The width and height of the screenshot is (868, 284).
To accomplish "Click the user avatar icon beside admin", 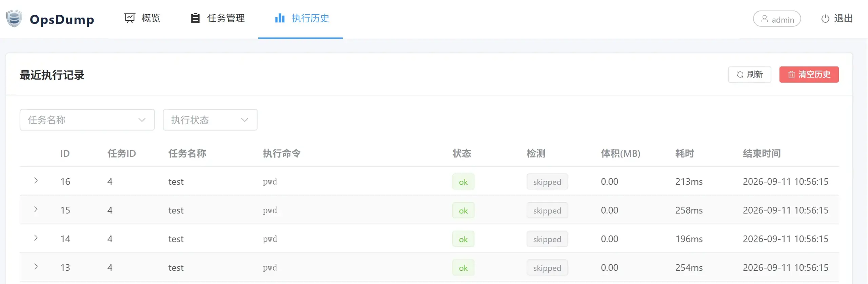I will click(x=765, y=19).
